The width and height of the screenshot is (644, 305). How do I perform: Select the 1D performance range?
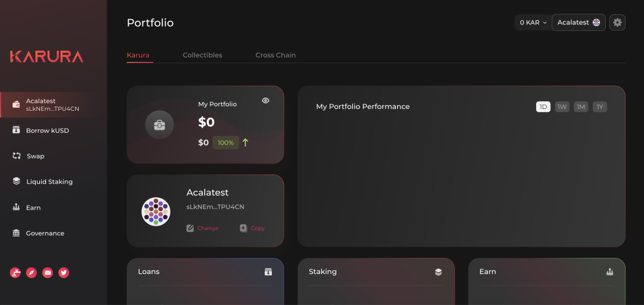click(543, 107)
